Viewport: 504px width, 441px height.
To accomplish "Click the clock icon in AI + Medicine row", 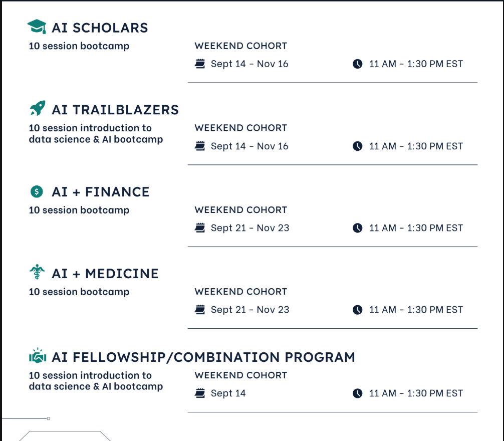I will click(357, 310).
